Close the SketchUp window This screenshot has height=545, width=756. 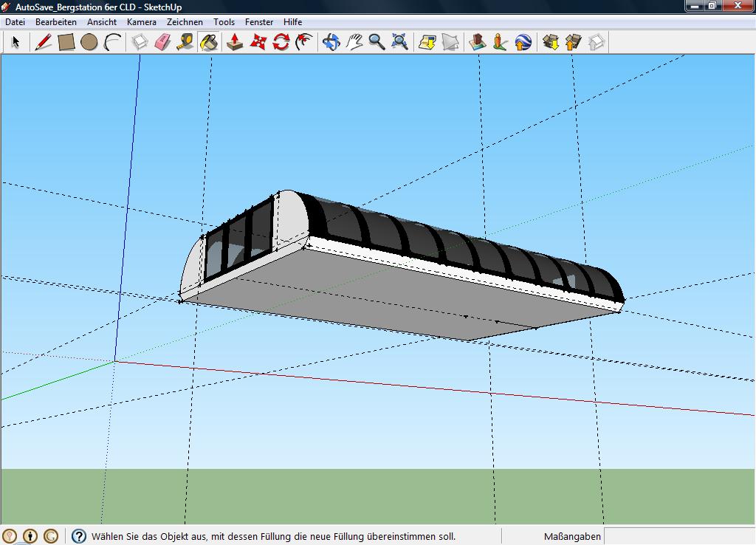(x=738, y=6)
